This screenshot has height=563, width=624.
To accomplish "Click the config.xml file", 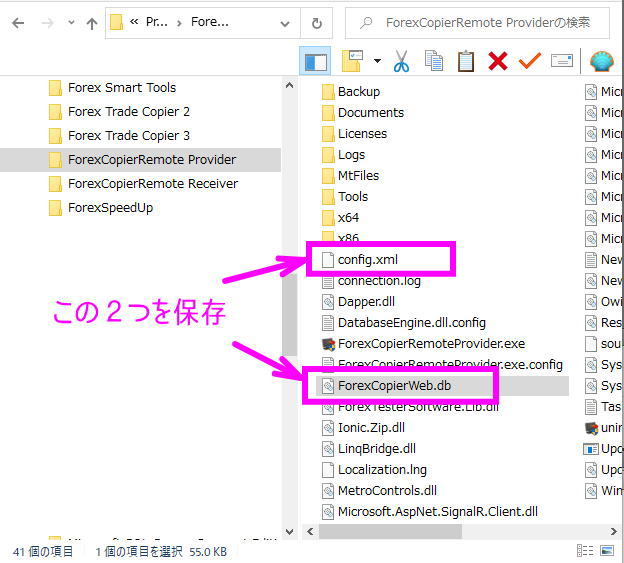I will point(367,260).
